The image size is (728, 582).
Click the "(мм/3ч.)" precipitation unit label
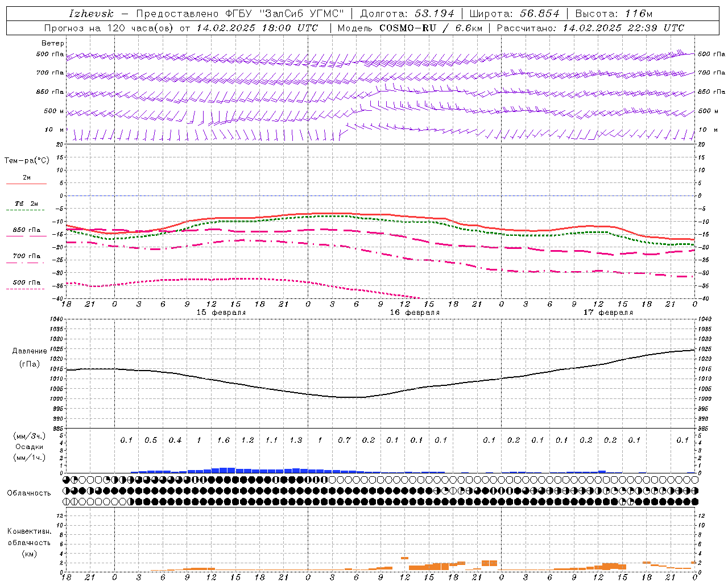(30, 436)
